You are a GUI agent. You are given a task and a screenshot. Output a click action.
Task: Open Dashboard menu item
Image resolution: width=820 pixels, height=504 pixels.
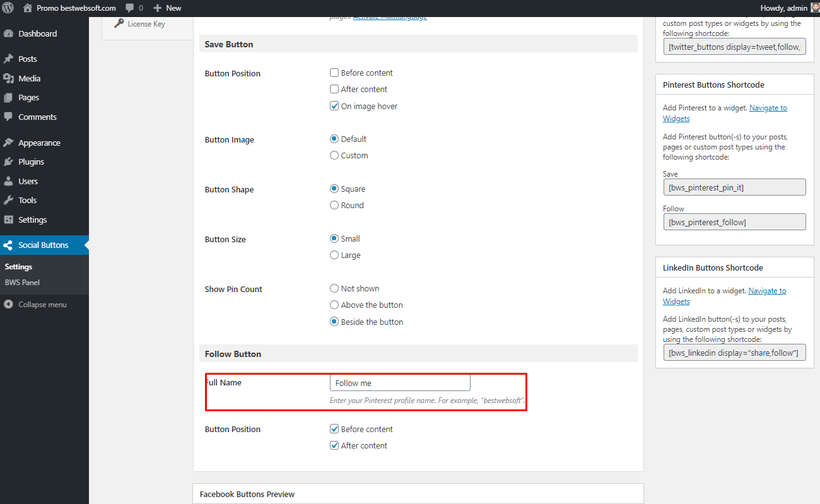(x=44, y=33)
